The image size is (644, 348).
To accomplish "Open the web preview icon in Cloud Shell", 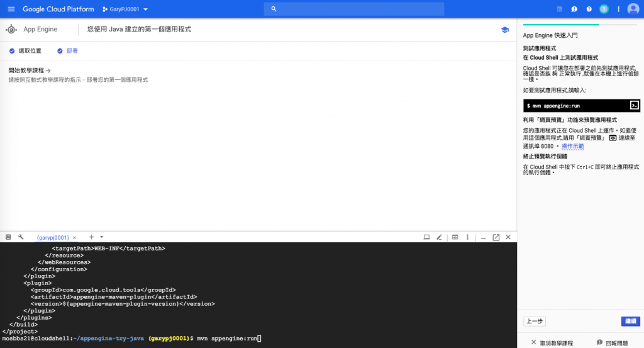I will point(455,237).
